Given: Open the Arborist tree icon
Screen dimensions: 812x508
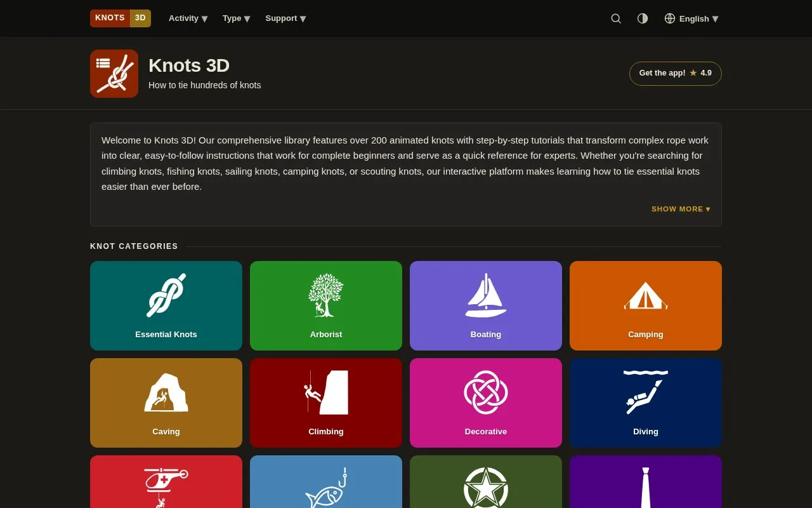Looking at the screenshot, I should click(x=326, y=295).
